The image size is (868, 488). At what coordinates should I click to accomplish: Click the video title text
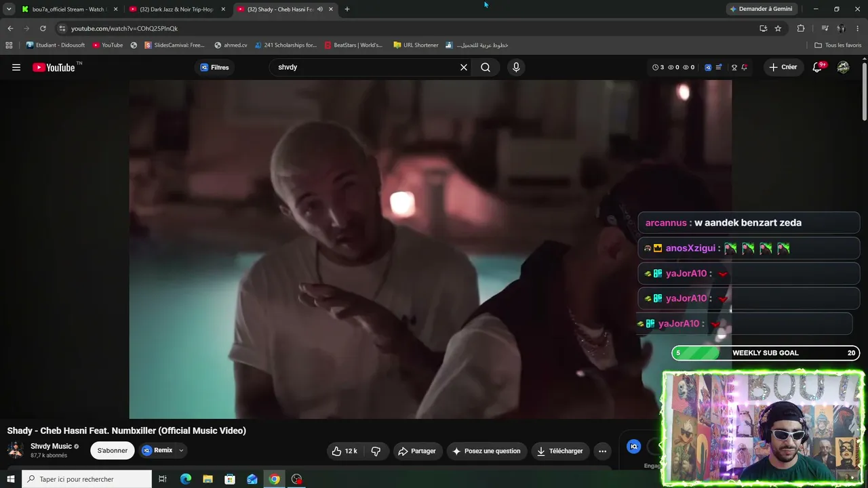tap(127, 430)
